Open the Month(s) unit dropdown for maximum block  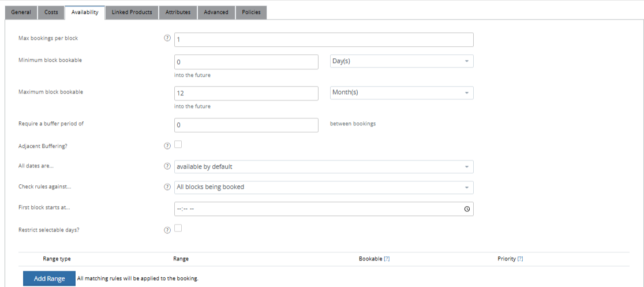coord(402,92)
